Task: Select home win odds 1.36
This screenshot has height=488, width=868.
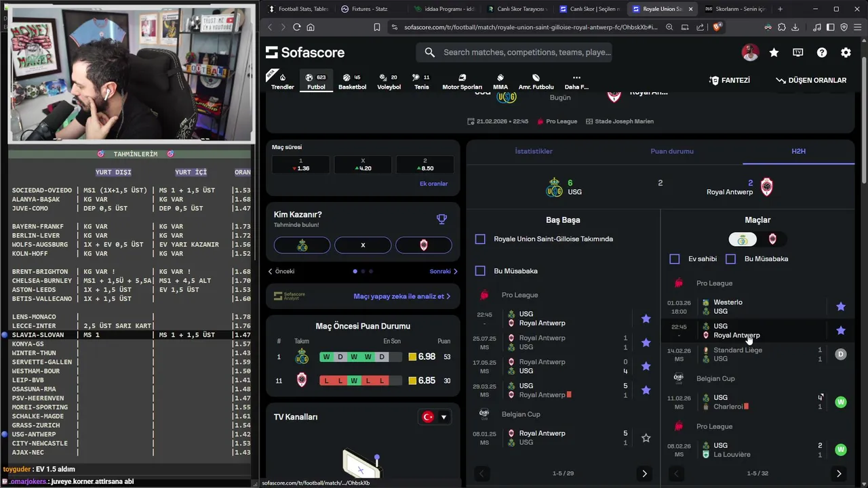Action: 300,165
